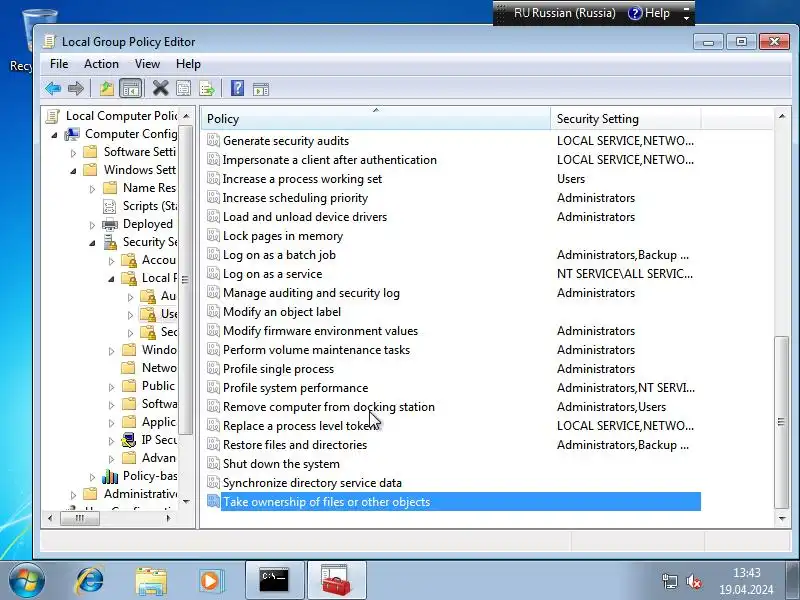
Task: Sort by the Policy column header
Action: point(376,118)
